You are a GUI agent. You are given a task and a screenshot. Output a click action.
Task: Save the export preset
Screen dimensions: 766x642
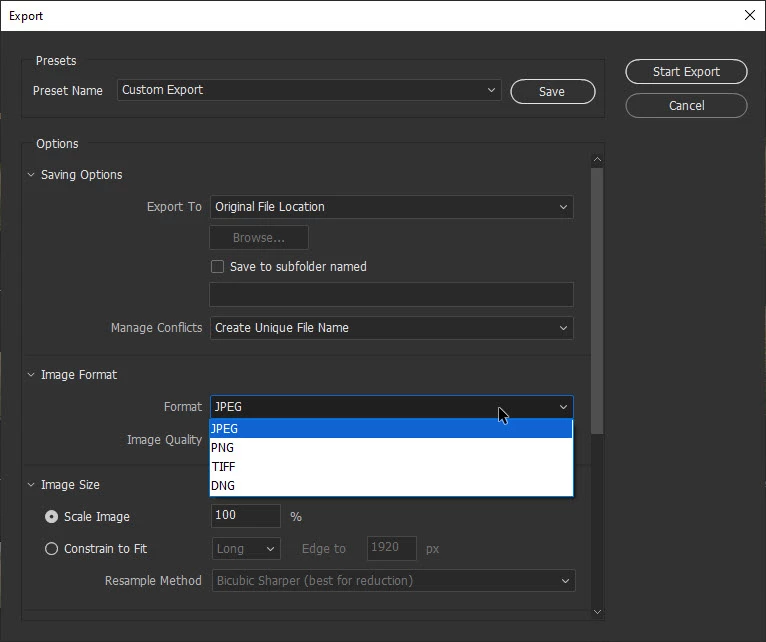point(553,91)
